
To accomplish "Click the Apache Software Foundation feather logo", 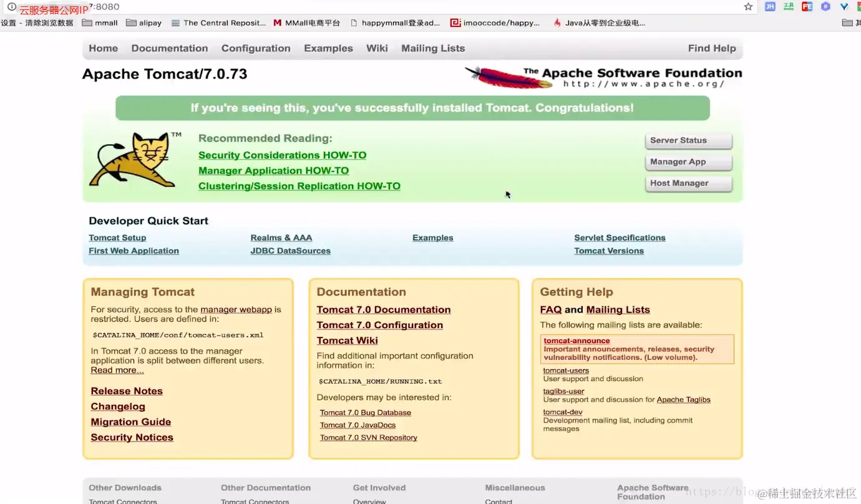I will (603, 77).
